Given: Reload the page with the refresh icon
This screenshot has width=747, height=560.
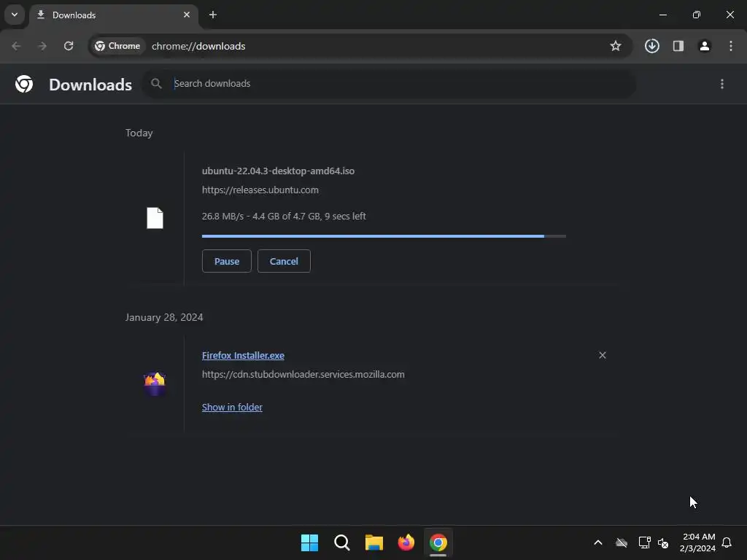Looking at the screenshot, I should pos(69,46).
